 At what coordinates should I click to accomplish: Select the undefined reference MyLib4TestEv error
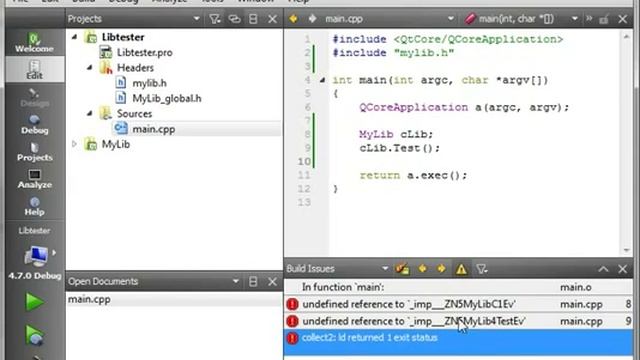458,321
